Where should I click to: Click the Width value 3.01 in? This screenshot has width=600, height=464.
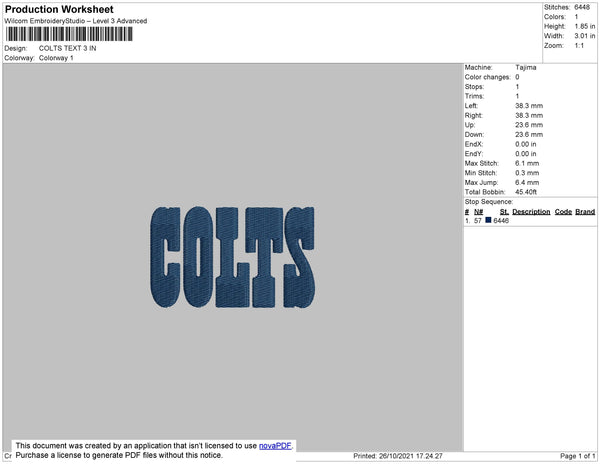point(584,36)
